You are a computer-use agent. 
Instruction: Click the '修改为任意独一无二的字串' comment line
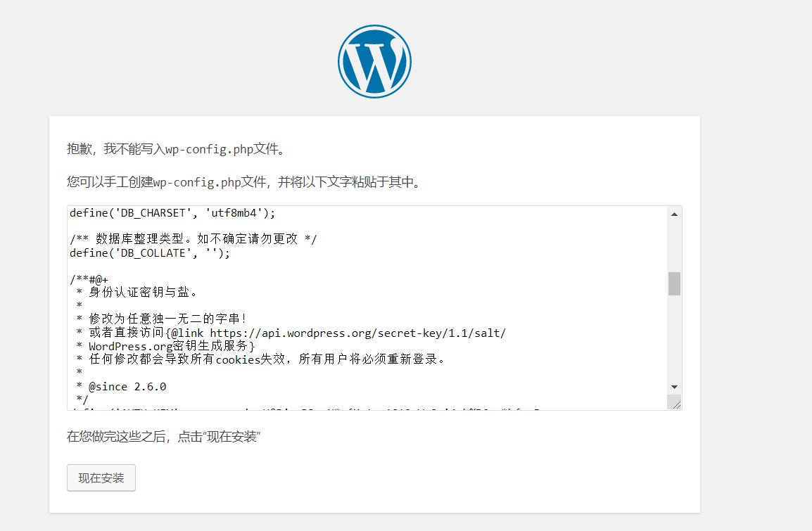click(x=162, y=319)
